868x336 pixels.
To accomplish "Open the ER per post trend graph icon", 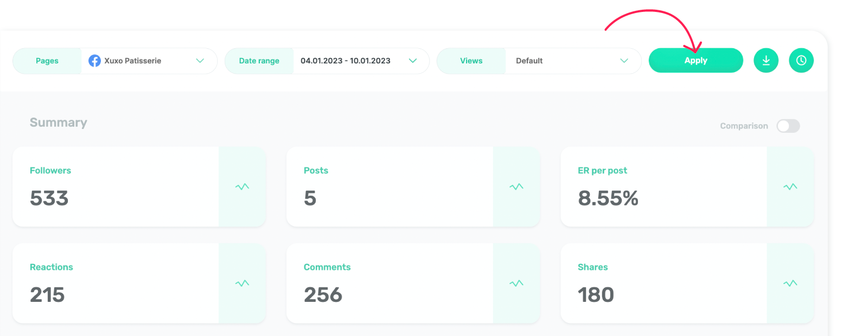I will click(x=790, y=186).
